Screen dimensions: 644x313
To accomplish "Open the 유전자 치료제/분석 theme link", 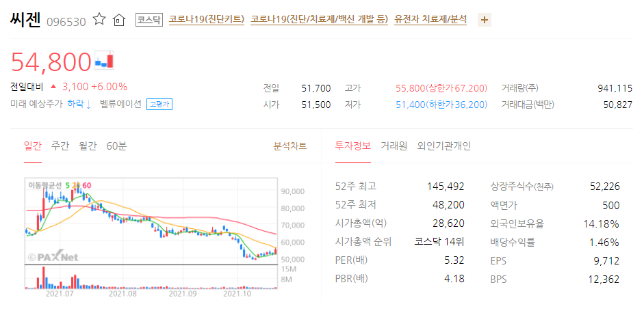I will (x=430, y=19).
